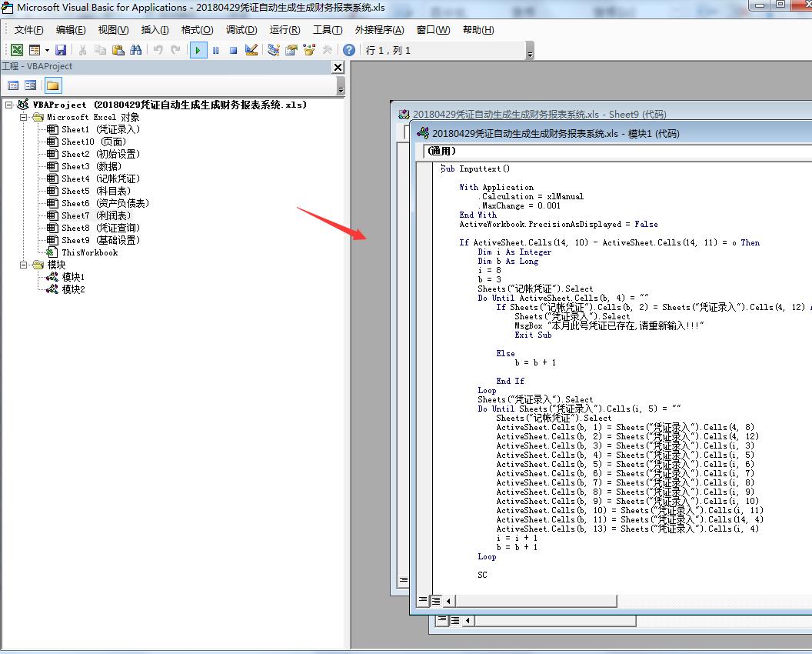Viewport: 812px width, 654px height.
Task: Click the Paste icon on the toolbar
Action: click(117, 49)
